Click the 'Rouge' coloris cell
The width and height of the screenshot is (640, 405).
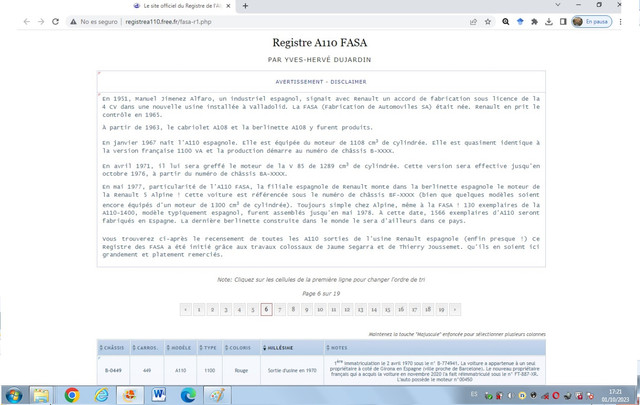coord(241,370)
